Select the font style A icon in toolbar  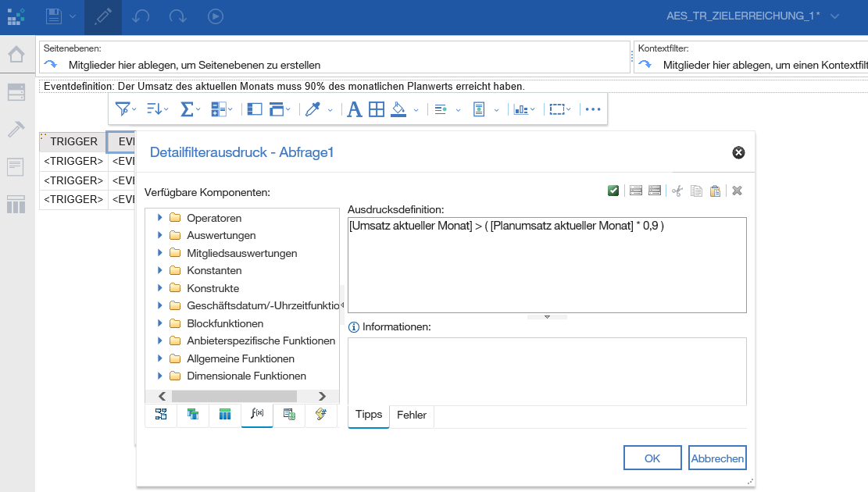point(354,109)
